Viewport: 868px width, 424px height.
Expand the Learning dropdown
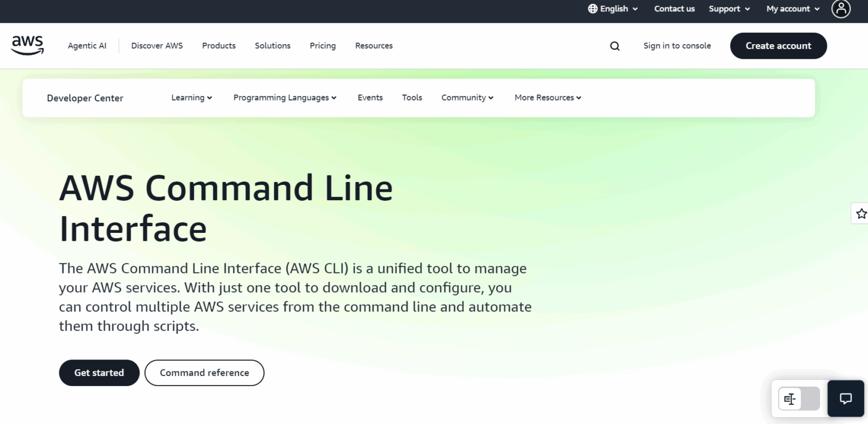191,97
